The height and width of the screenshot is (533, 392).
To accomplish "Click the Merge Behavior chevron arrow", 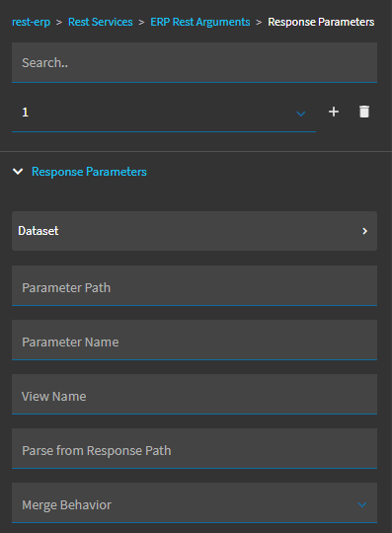I will pos(362,504).
